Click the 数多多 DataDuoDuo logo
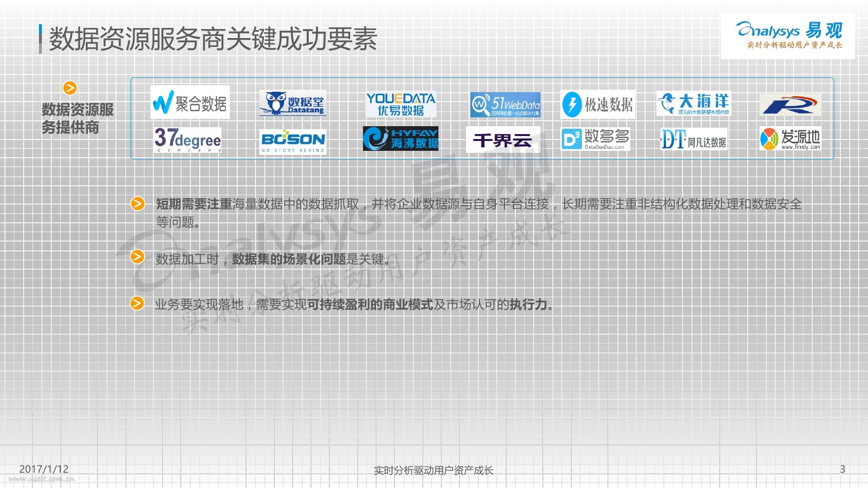Image resolution: width=868 pixels, height=488 pixels. (596, 139)
